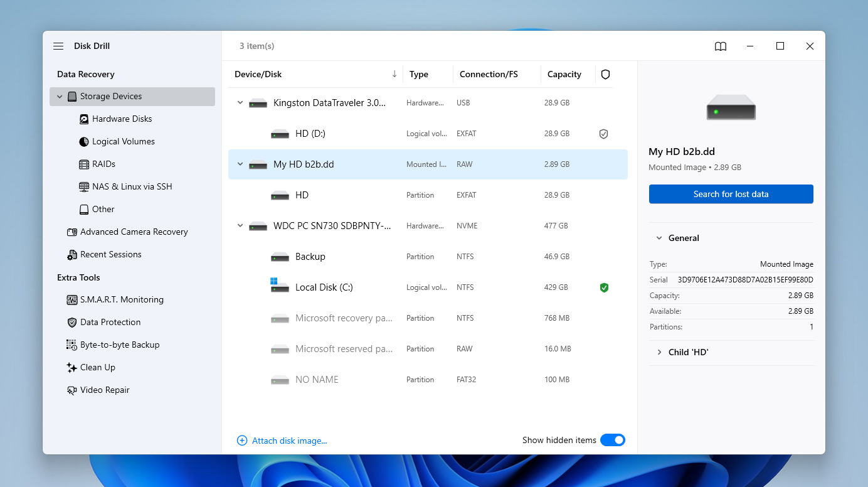Viewport: 868px width, 487px height.
Task: Click the 3 item(s) count label
Action: [257, 46]
